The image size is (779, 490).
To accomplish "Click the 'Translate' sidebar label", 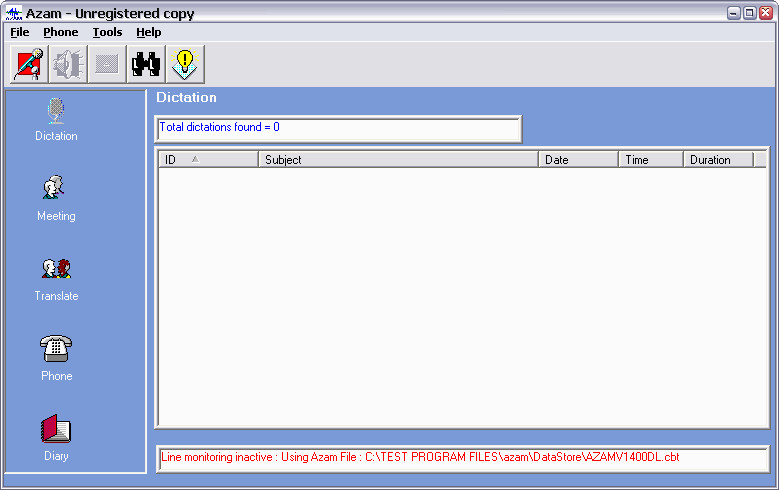I will 56,296.
